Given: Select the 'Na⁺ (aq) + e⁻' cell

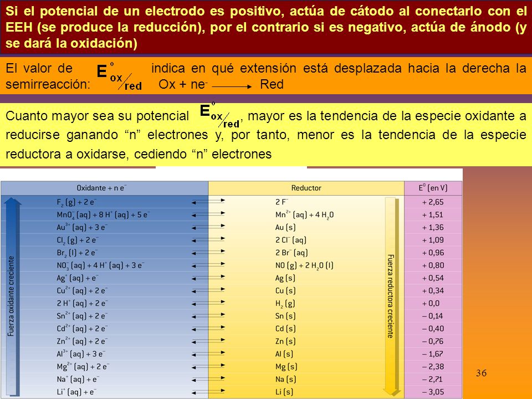Looking at the screenshot, I should coord(78,379).
